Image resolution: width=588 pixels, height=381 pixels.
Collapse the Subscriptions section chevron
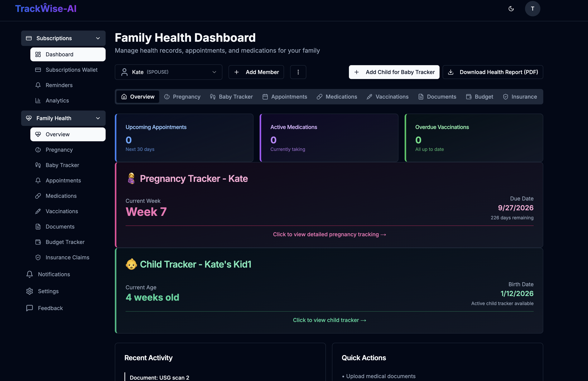[98, 38]
